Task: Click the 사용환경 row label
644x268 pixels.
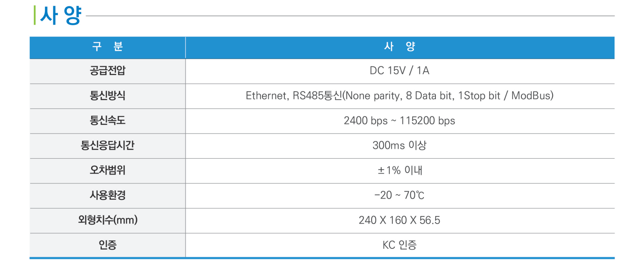Action: [108, 195]
